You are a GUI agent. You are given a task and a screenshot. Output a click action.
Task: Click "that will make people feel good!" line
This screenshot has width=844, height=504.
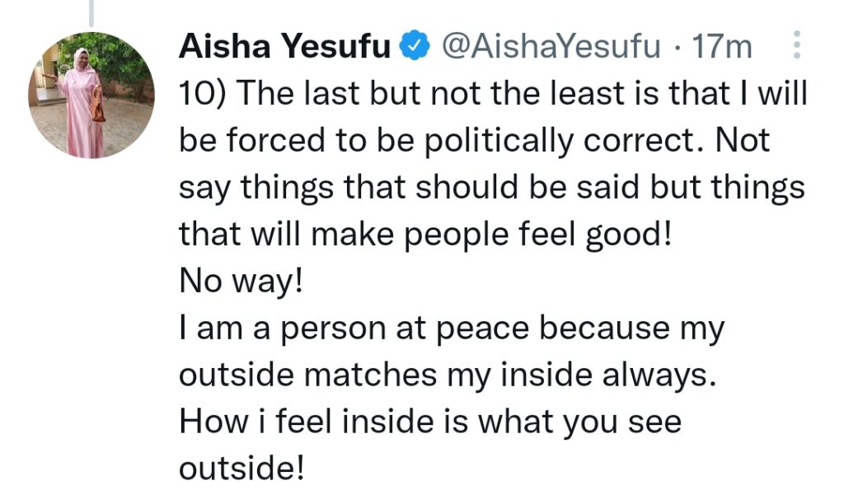pos(426,235)
